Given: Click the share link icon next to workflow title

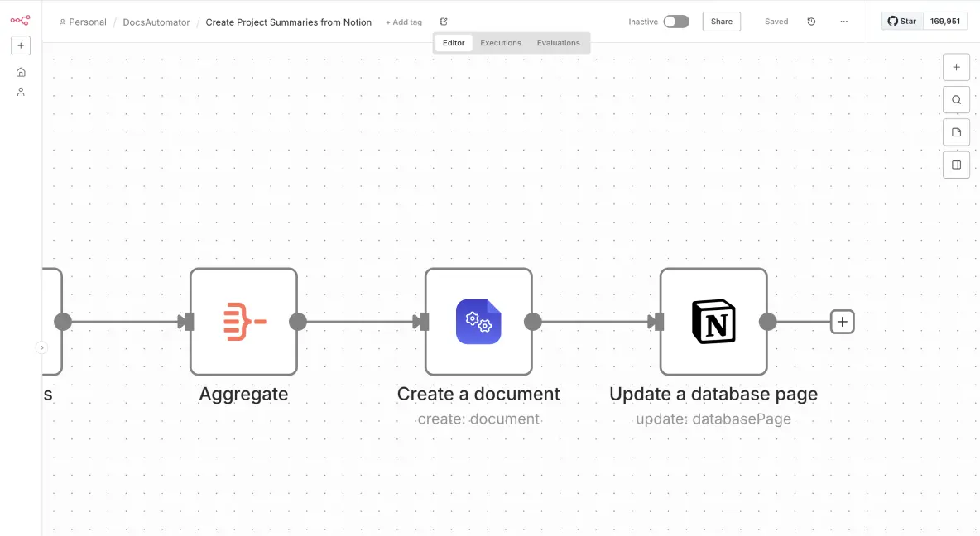Looking at the screenshot, I should pyautogui.click(x=443, y=21).
